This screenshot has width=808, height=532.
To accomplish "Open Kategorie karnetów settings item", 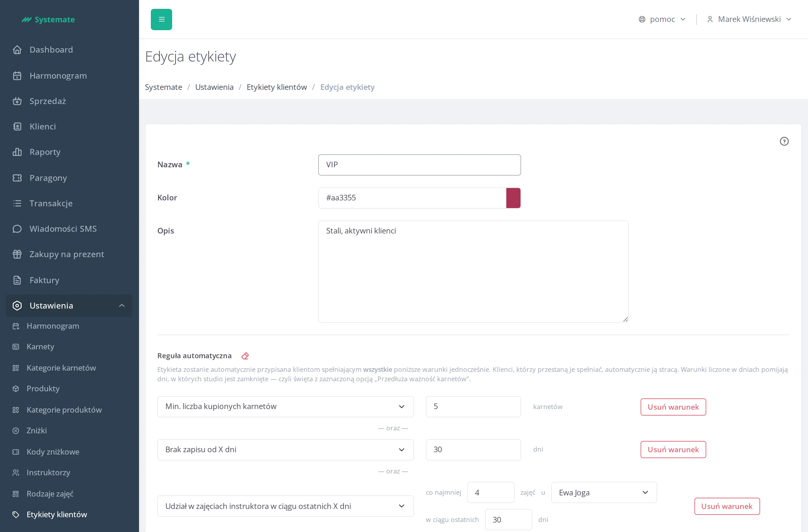I will pos(61,368).
